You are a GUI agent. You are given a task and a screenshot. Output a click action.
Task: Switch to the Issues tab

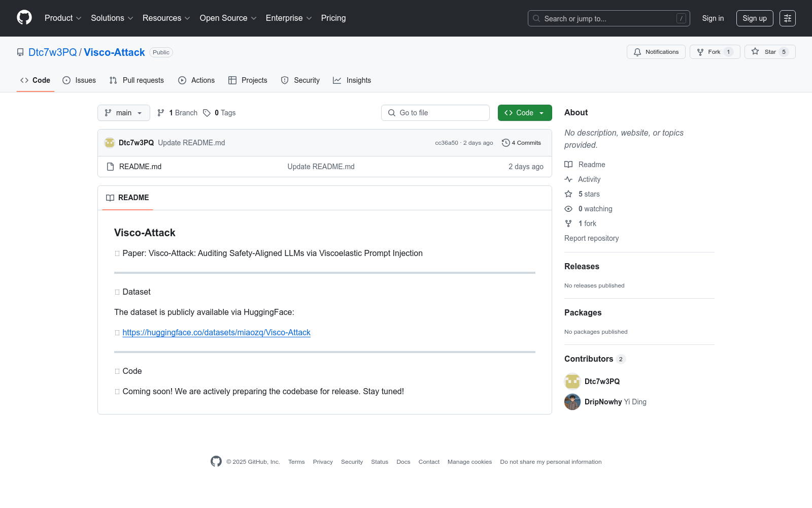point(79,80)
